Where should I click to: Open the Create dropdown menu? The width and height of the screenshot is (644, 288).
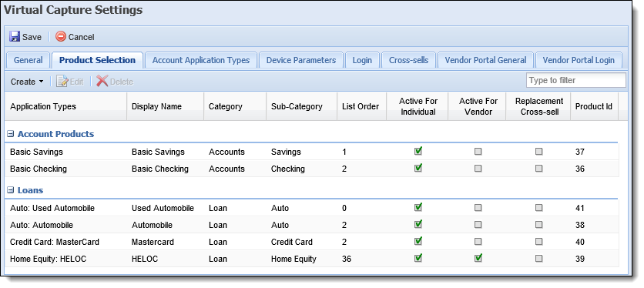pos(27,82)
